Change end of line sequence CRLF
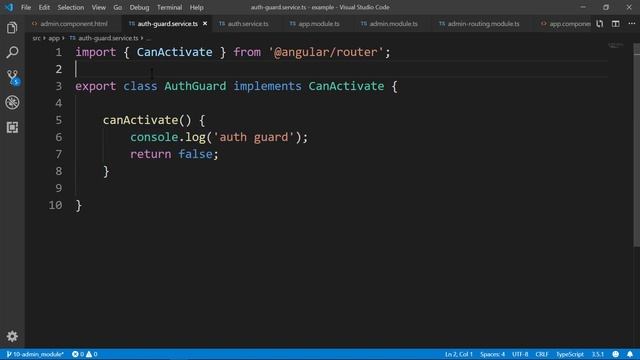Screen dimensions: 640x360 pyautogui.click(x=542, y=354)
